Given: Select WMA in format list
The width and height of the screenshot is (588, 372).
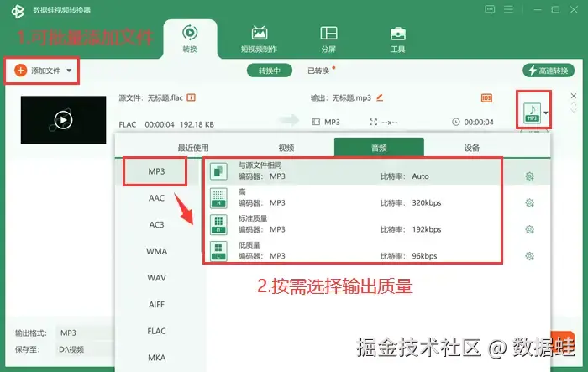Looking at the screenshot, I should 156,251.
